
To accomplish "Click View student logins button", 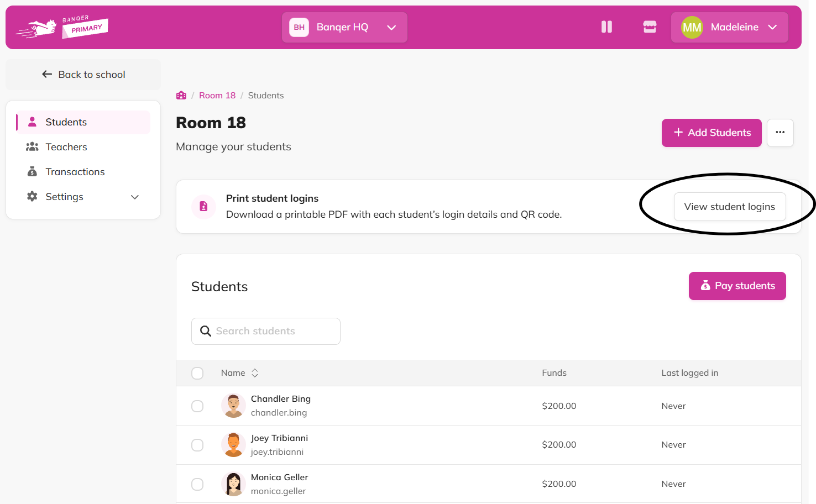I will point(730,207).
